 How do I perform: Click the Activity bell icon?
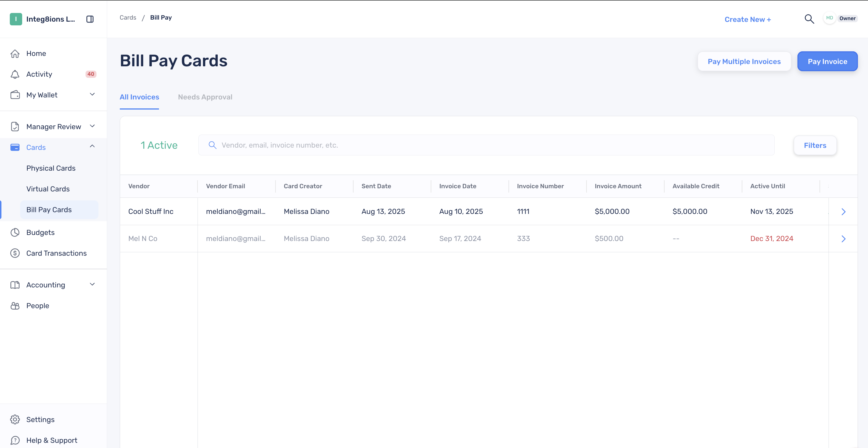coord(15,74)
